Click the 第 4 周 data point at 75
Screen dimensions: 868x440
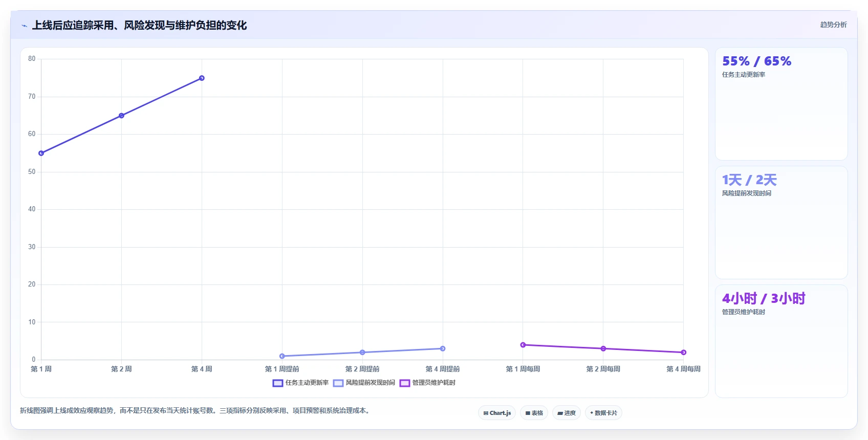202,78
